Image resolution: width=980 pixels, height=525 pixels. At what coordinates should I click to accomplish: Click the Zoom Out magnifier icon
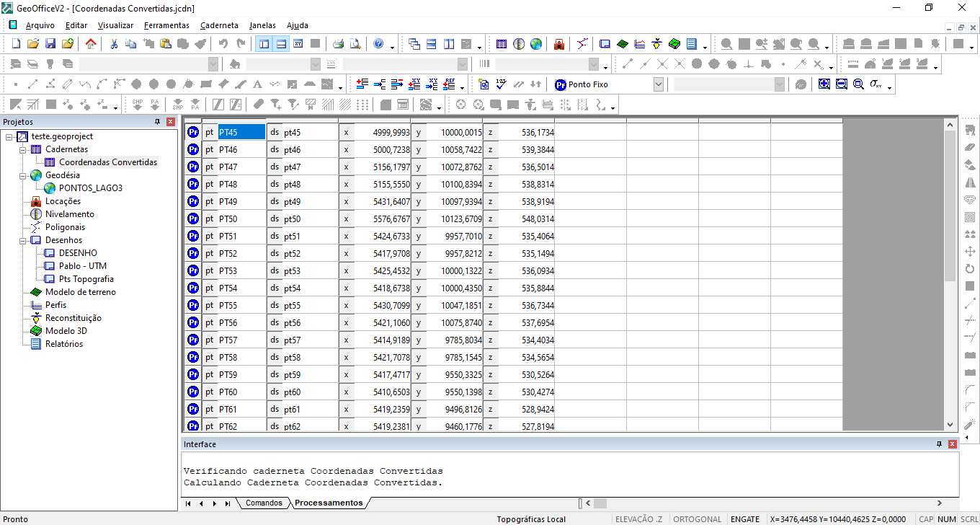(841, 84)
